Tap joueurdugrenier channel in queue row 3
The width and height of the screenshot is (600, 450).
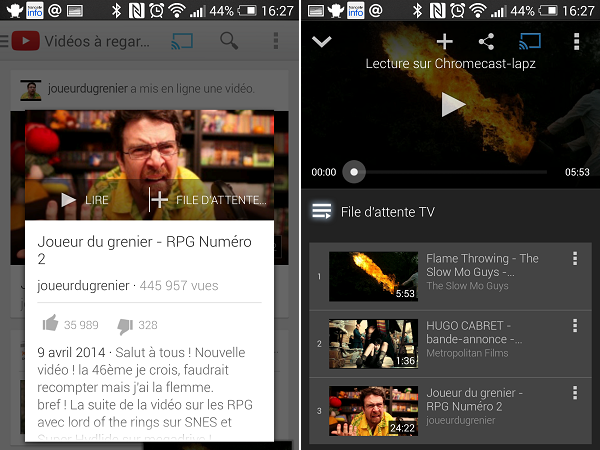(x=460, y=421)
